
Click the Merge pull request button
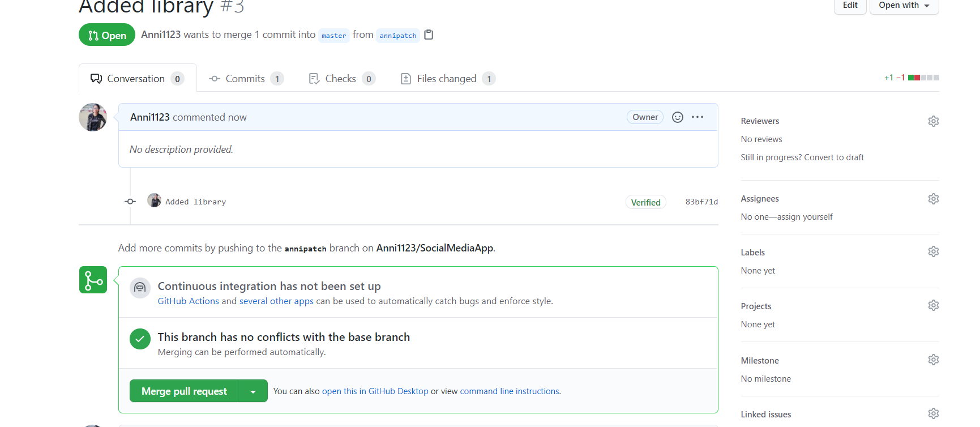(184, 391)
